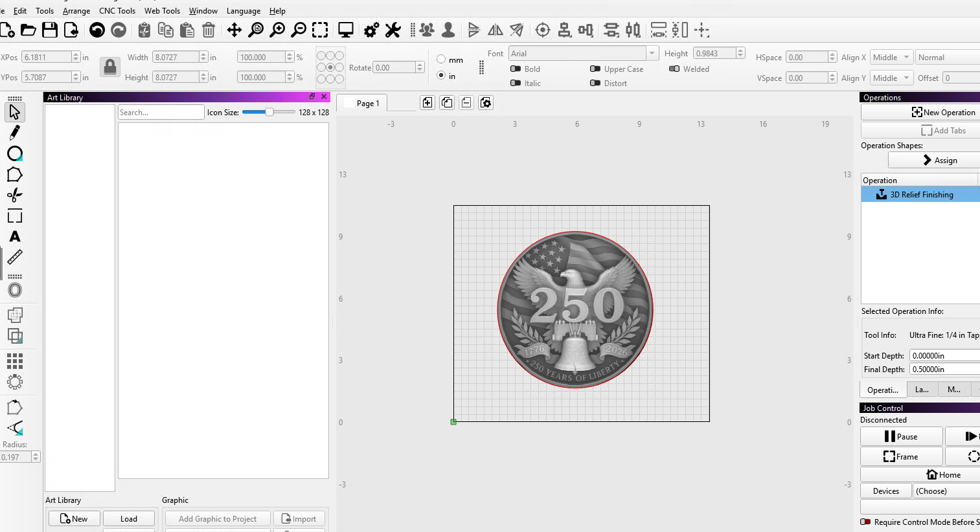Click the Open folder icon in the toolbar
Image resolution: width=980 pixels, height=532 pixels.
tap(28, 30)
